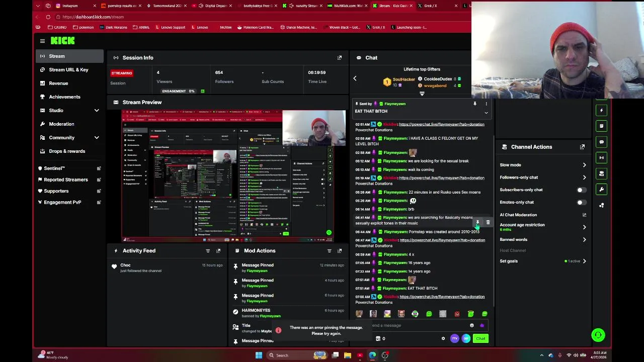The image size is (644, 362).
Task: Open Banned words settings arrow
Action: (584, 240)
